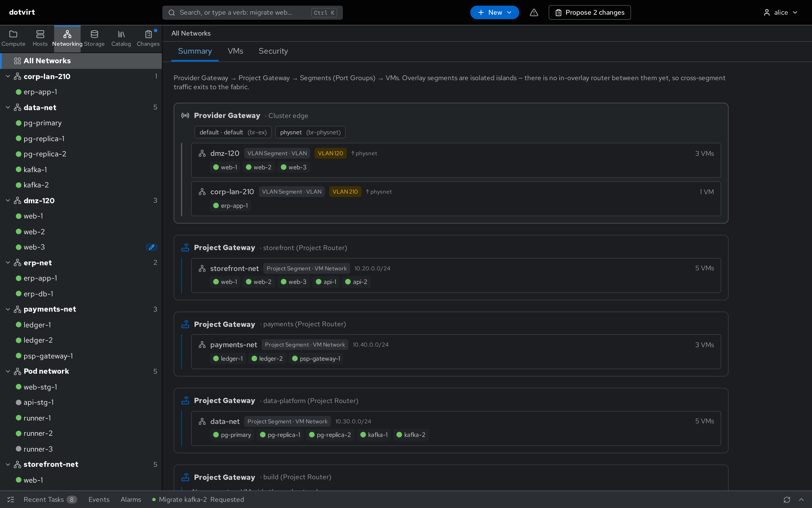Open the Networking section tab

67,39
